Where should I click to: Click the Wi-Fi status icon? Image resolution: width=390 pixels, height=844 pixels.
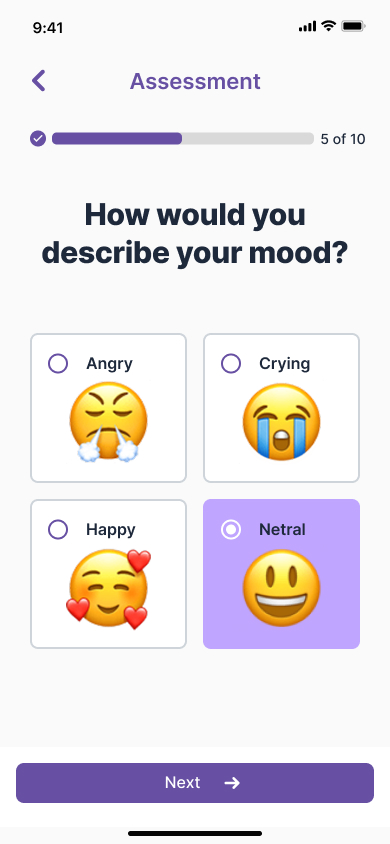(328, 26)
